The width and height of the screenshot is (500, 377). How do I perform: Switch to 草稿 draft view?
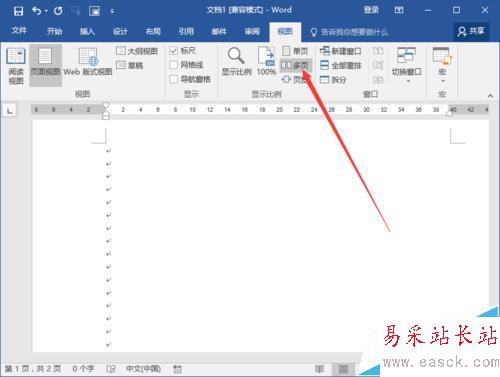(x=130, y=65)
